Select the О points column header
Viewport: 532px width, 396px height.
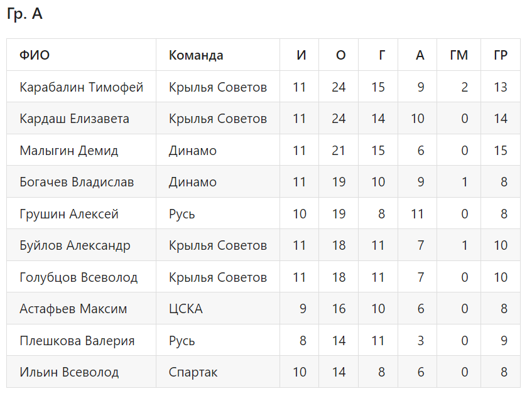coord(340,55)
